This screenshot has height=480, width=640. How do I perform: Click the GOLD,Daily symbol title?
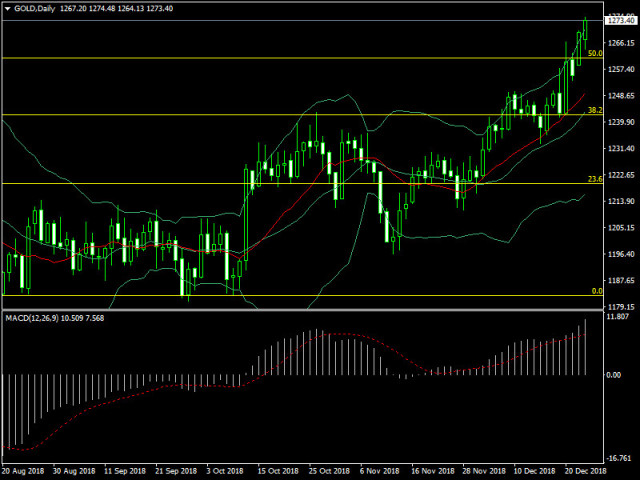34,8
